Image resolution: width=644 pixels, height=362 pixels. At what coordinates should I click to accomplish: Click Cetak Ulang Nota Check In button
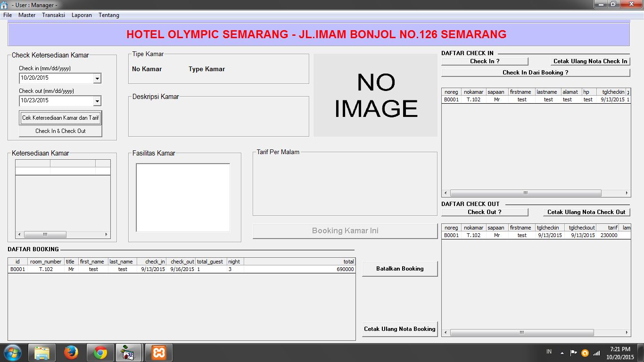(590, 61)
